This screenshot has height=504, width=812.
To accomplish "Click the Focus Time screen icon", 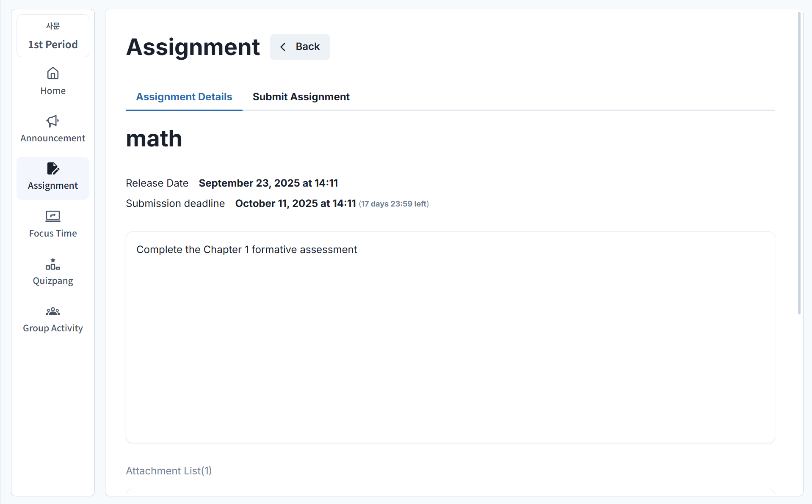I will pyautogui.click(x=53, y=216).
